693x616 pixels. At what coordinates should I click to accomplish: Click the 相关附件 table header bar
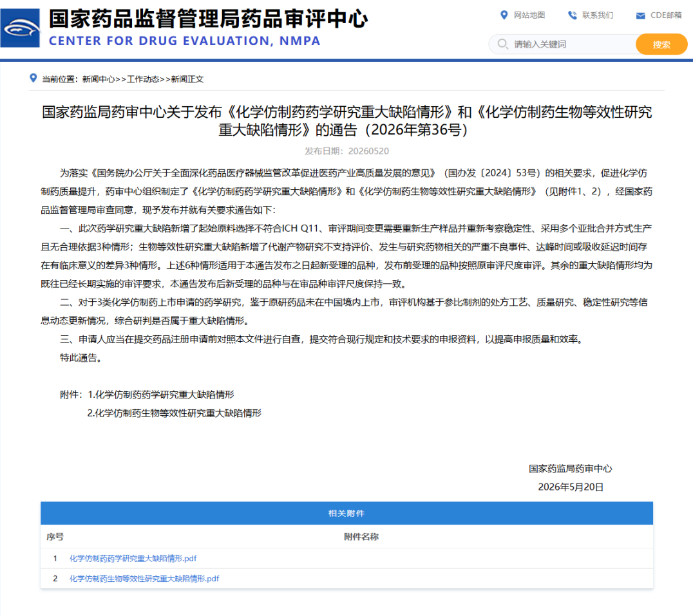click(346, 513)
